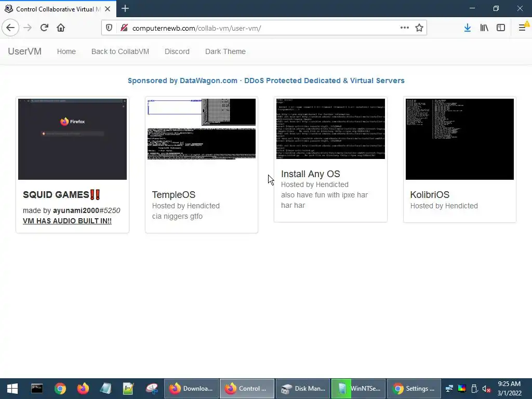The height and width of the screenshot is (399, 532).
Task: Click the forward navigation arrow
Action: pyautogui.click(x=28, y=28)
